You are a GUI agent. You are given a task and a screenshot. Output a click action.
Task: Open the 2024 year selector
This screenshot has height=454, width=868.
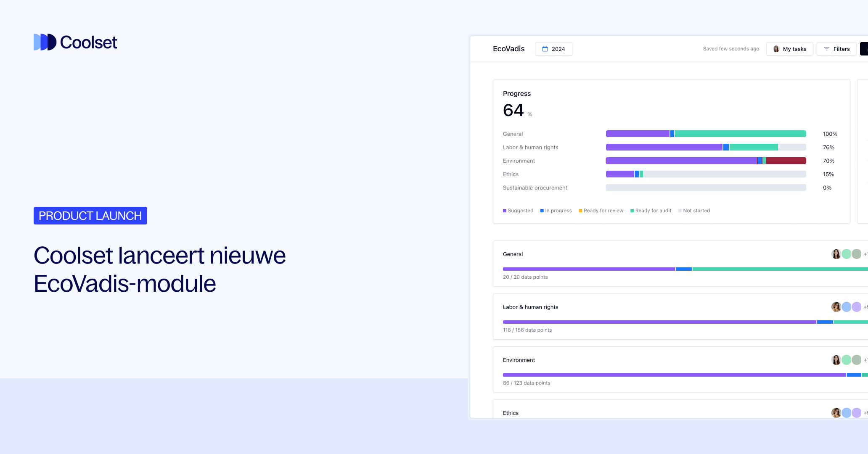click(x=553, y=49)
